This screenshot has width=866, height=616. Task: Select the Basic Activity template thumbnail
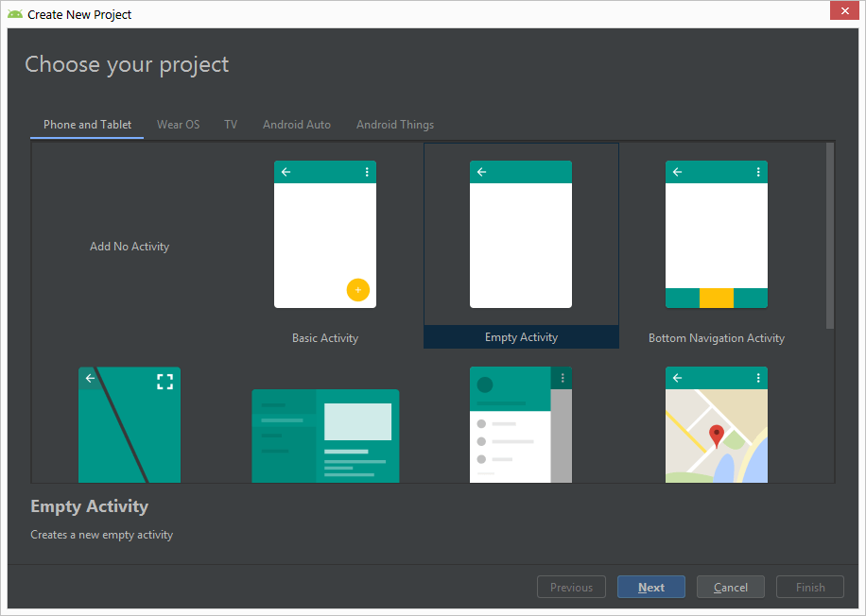click(324, 234)
